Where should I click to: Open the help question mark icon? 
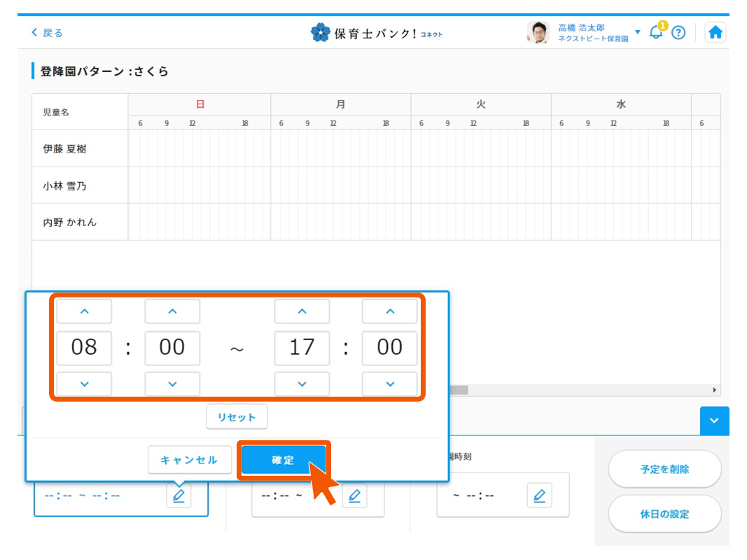(x=678, y=31)
